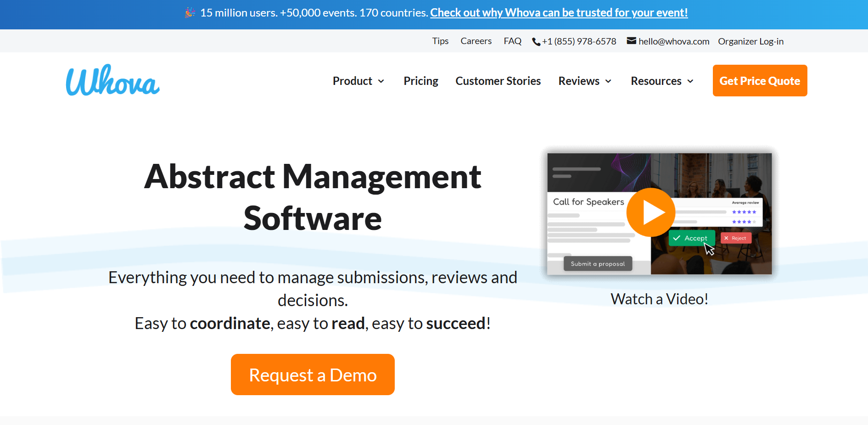Image resolution: width=868 pixels, height=425 pixels.
Task: Expand the Product dropdown menu
Action: pos(358,81)
